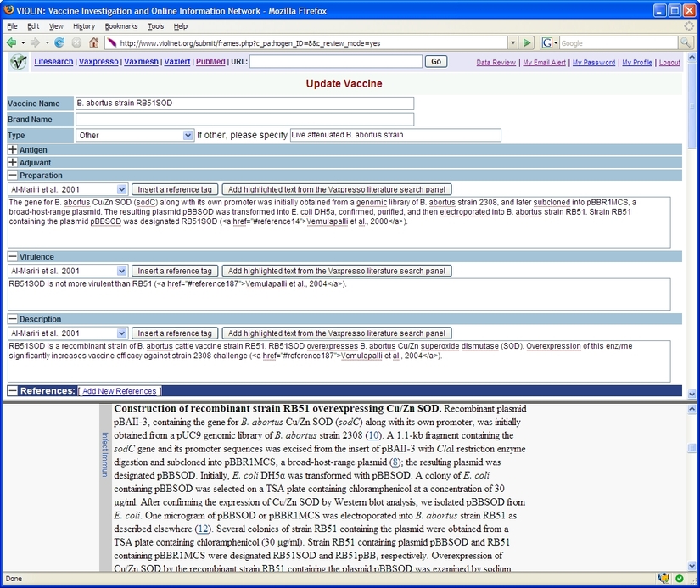The image size is (700, 588).
Task: Open the Bookmarks menu
Action: (121, 26)
